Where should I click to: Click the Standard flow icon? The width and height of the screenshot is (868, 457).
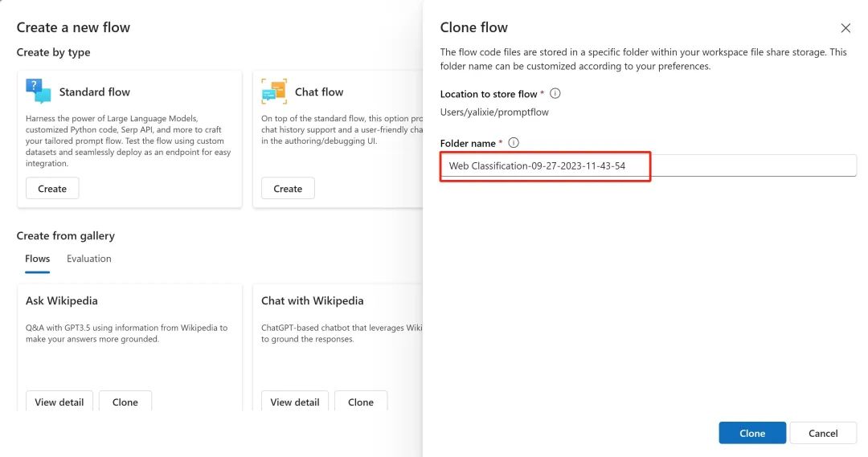(x=38, y=91)
